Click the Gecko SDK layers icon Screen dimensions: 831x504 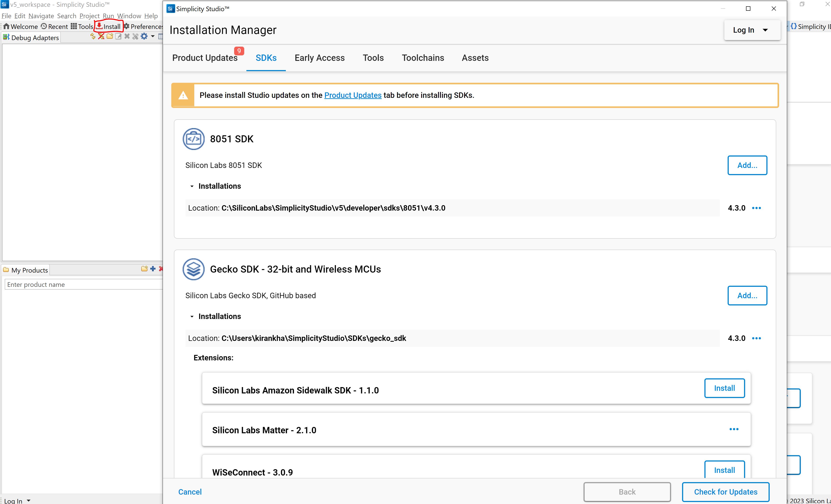pos(194,269)
